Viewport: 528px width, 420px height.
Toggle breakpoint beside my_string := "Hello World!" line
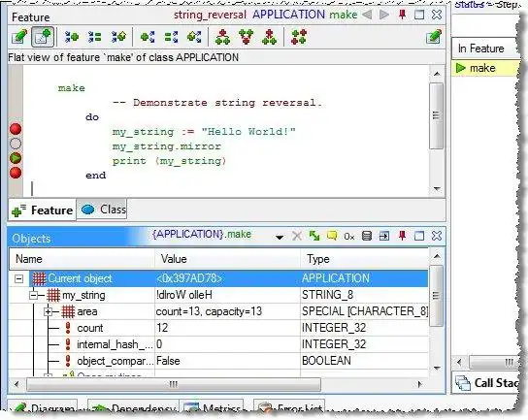[16, 129]
